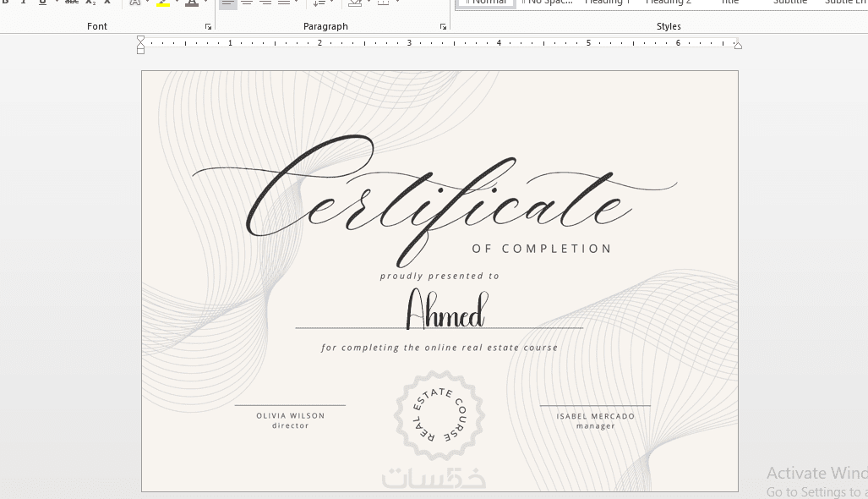Click the name Ahmed
Image resolution: width=868 pixels, height=499 pixels.
[447, 310]
